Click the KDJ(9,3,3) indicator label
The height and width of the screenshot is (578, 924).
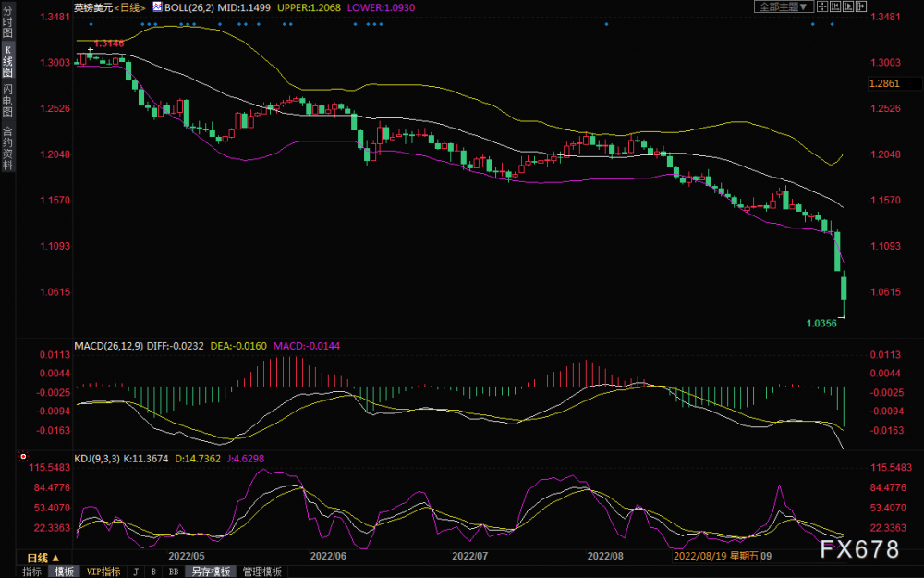tap(96, 459)
